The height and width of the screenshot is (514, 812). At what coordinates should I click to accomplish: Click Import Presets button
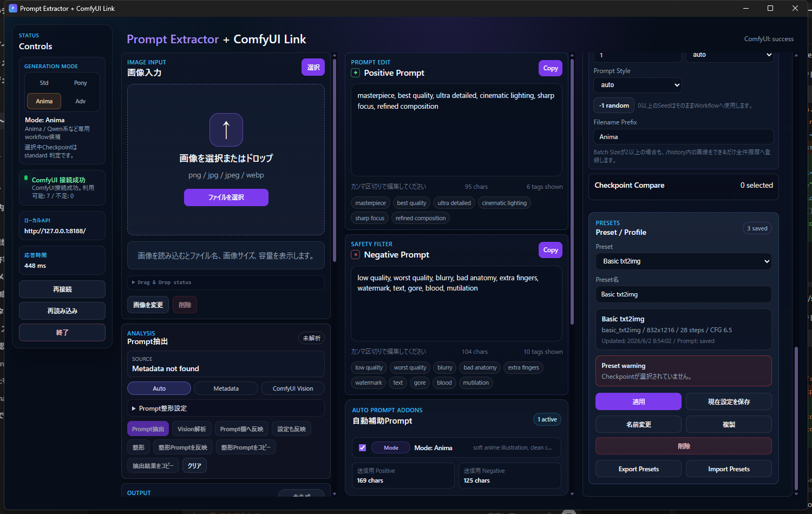729,469
